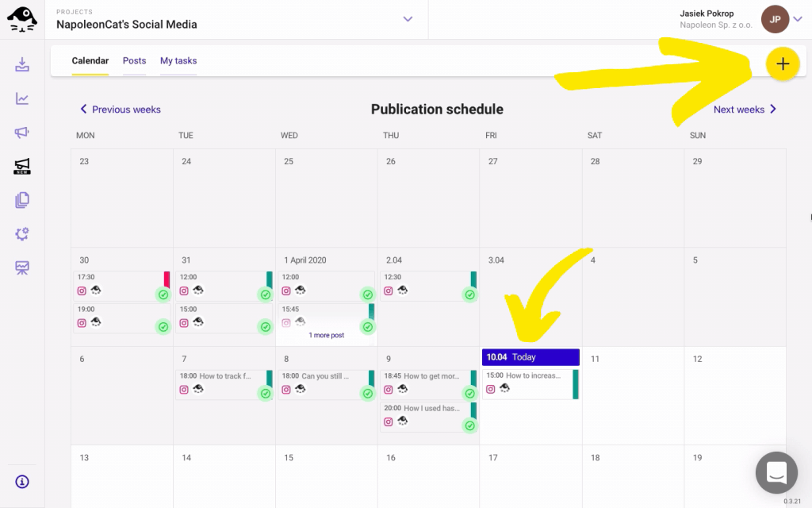812x508 pixels.
Task: Click green checkmark on the 12:30 post
Action: click(469, 295)
